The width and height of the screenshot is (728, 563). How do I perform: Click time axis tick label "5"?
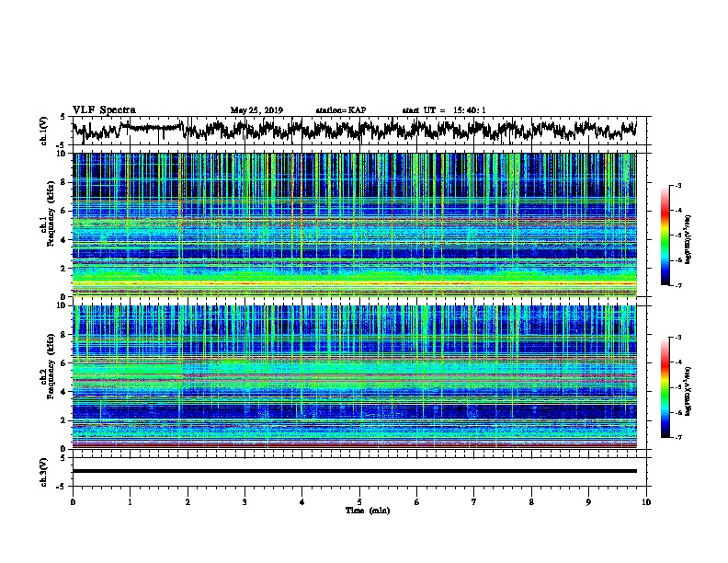(359, 502)
